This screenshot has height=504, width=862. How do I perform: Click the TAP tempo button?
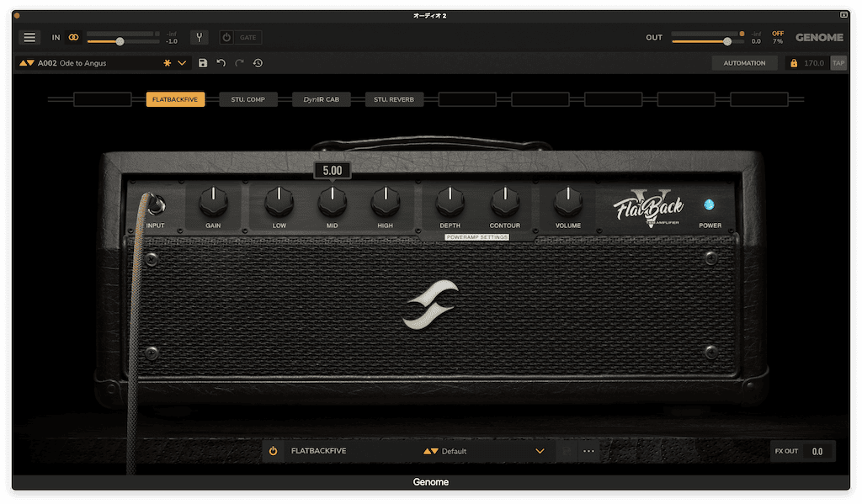[x=838, y=63]
